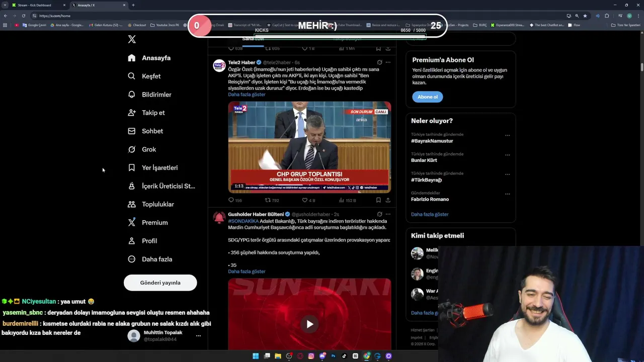Open #TürkBayrağı trend
Image resolution: width=644 pixels, height=362 pixels.
pyautogui.click(x=426, y=180)
